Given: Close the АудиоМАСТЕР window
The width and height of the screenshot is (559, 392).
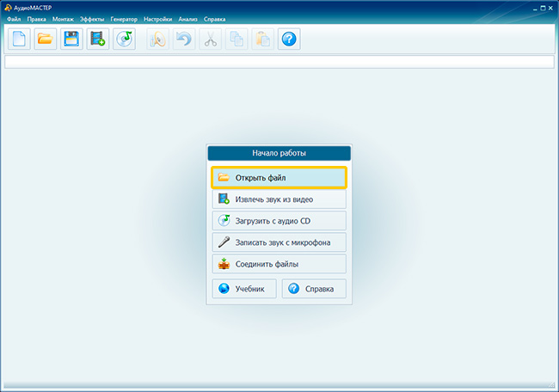Looking at the screenshot, I should click(550, 9).
